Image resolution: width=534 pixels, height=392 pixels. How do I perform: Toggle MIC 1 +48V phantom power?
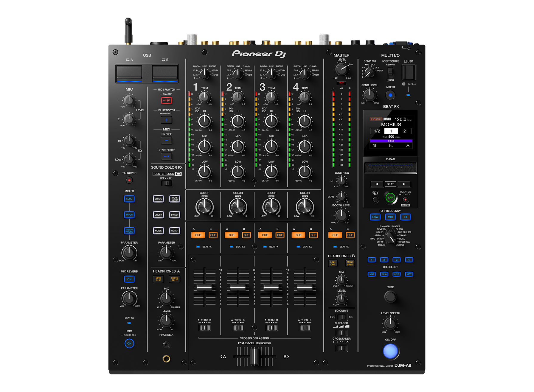[166, 100]
